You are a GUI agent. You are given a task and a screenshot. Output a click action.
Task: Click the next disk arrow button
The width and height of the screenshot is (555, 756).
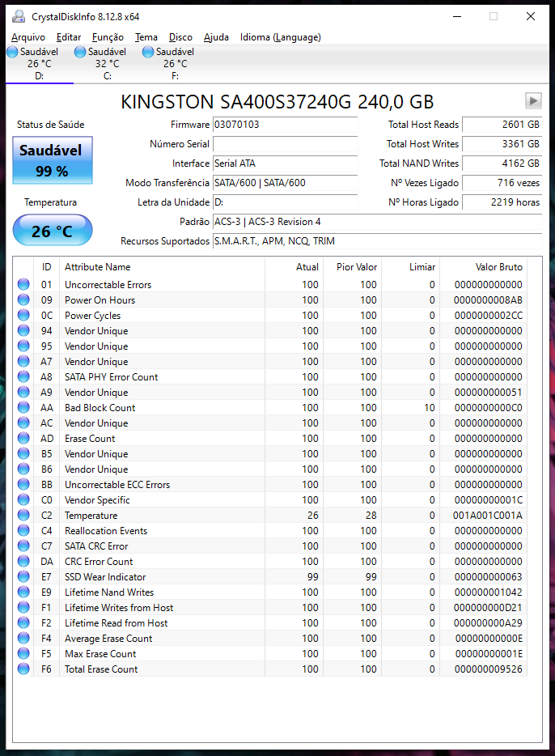coord(533,100)
